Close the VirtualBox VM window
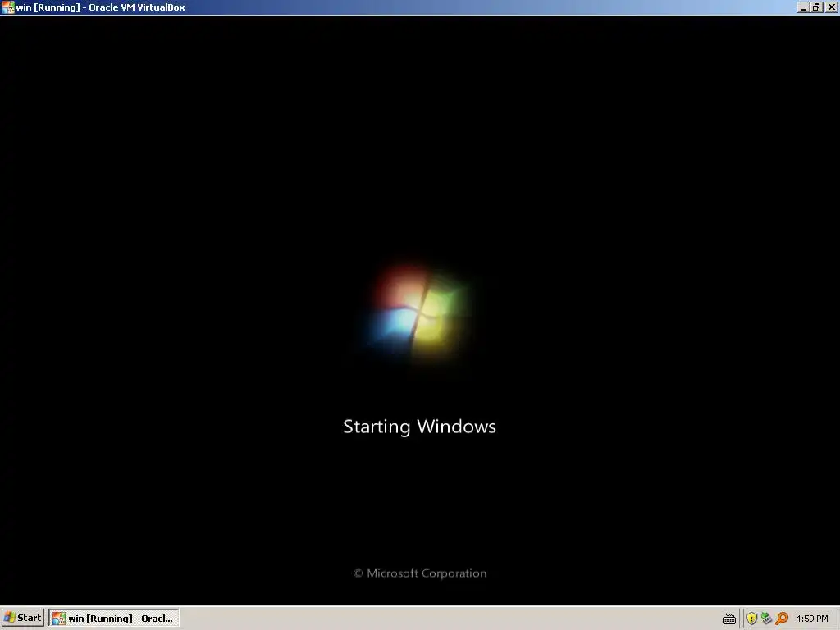840x630 pixels. coord(832,7)
